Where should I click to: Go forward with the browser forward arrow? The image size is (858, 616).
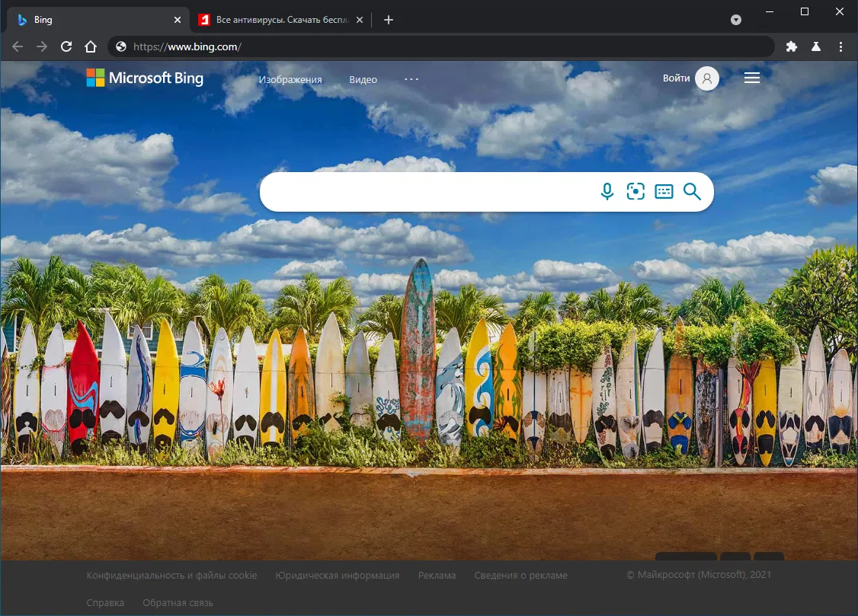coord(42,47)
